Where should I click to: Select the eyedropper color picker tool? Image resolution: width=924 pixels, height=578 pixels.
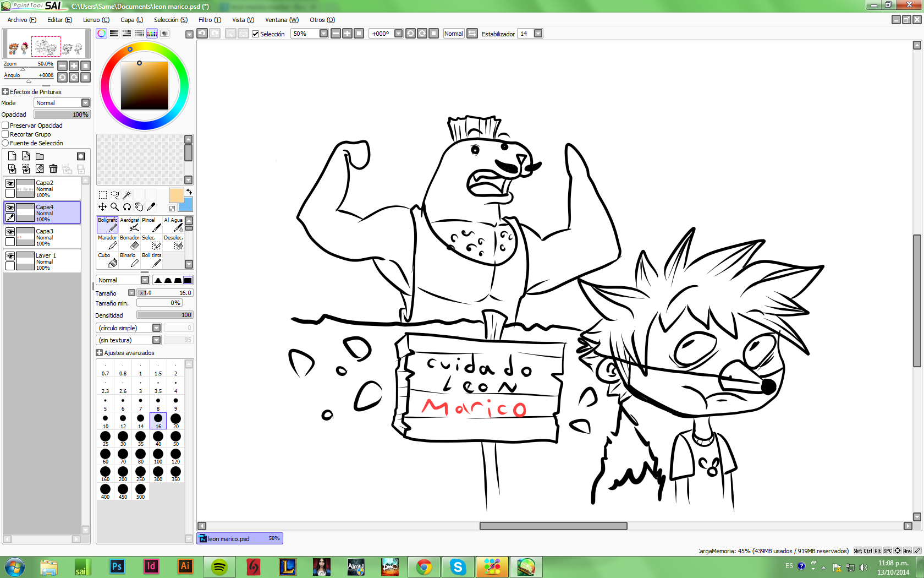[x=151, y=207]
